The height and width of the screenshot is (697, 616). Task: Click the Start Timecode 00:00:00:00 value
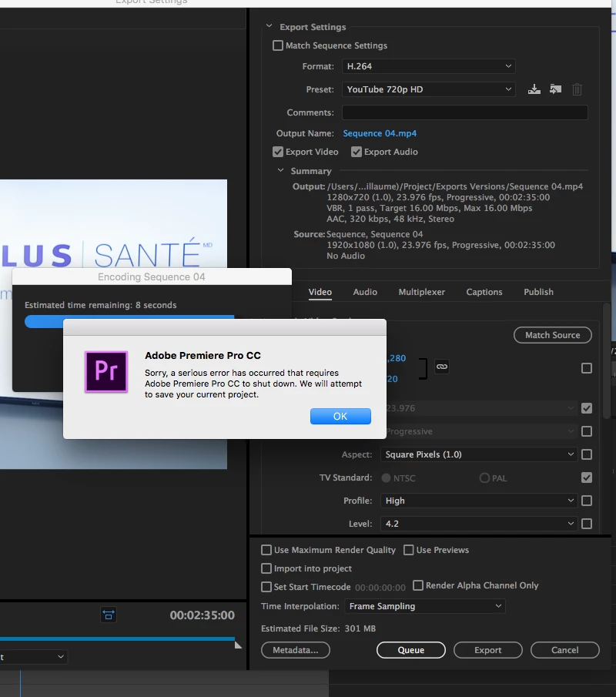380,588
